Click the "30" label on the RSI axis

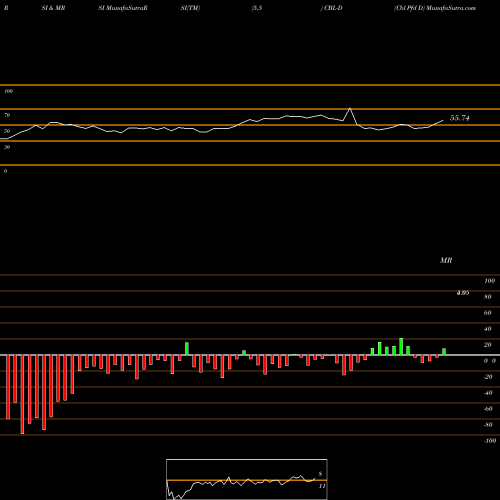pyautogui.click(x=7, y=147)
